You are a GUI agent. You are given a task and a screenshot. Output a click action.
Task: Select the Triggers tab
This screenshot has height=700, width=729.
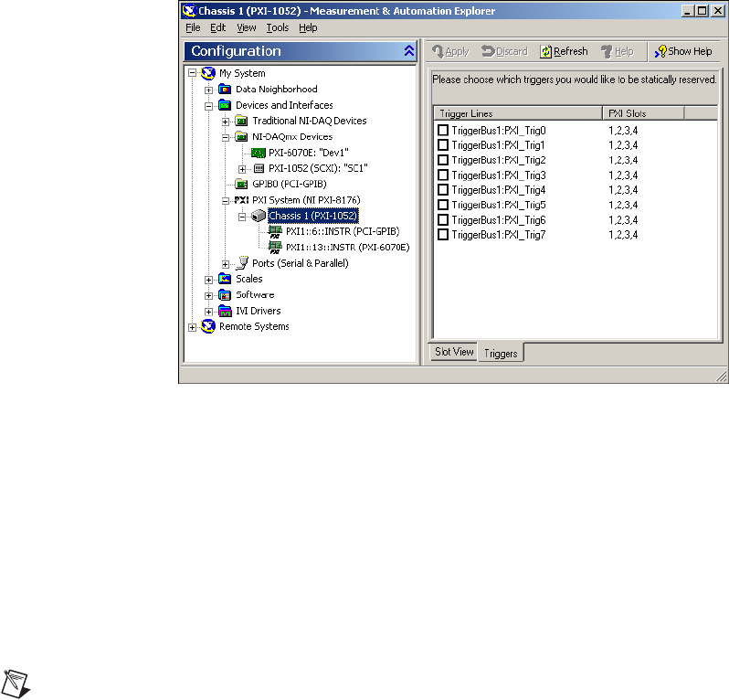click(x=501, y=353)
